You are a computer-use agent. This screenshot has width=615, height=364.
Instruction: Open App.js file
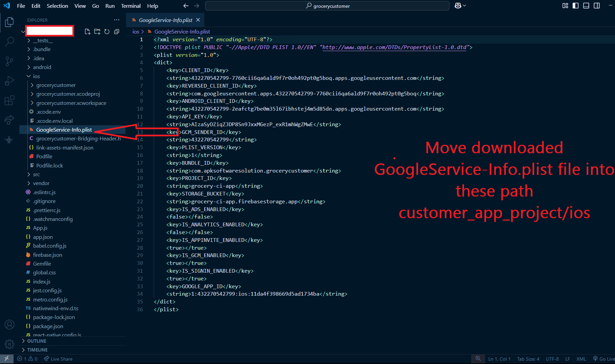pyautogui.click(x=40, y=228)
